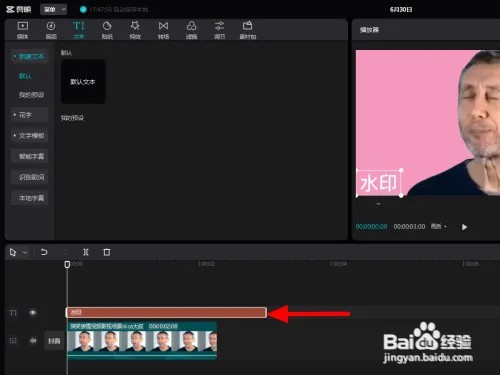Select the 水印 text box in the preview

[379, 183]
